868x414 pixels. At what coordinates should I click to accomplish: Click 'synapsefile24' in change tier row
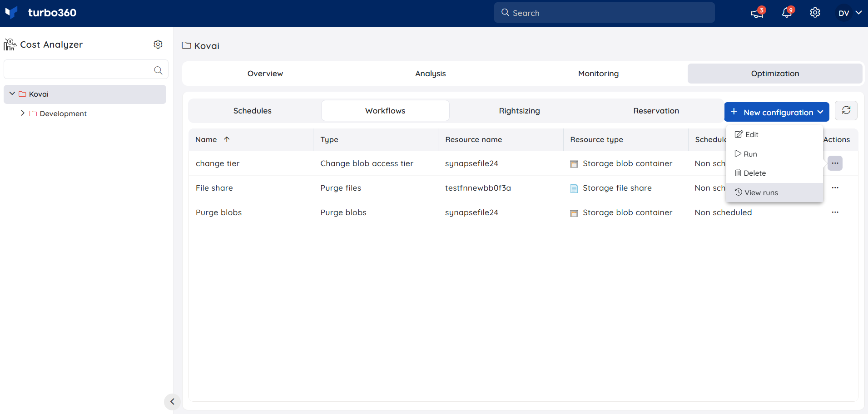(x=471, y=163)
